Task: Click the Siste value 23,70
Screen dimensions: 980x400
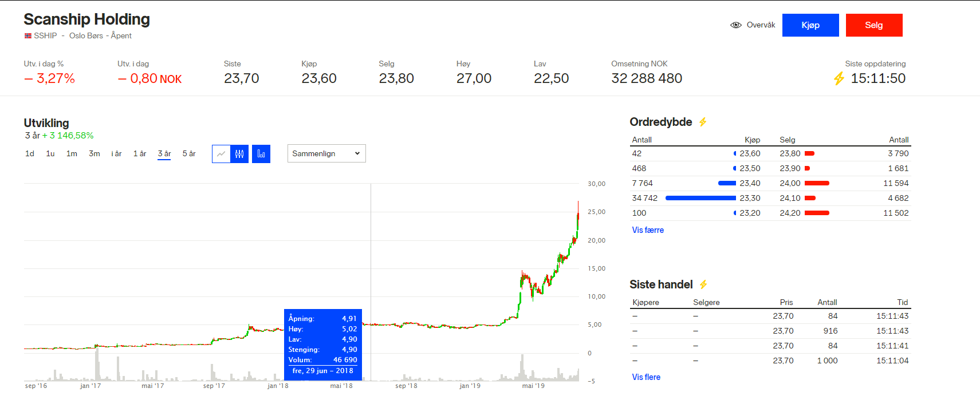Action: (241, 78)
